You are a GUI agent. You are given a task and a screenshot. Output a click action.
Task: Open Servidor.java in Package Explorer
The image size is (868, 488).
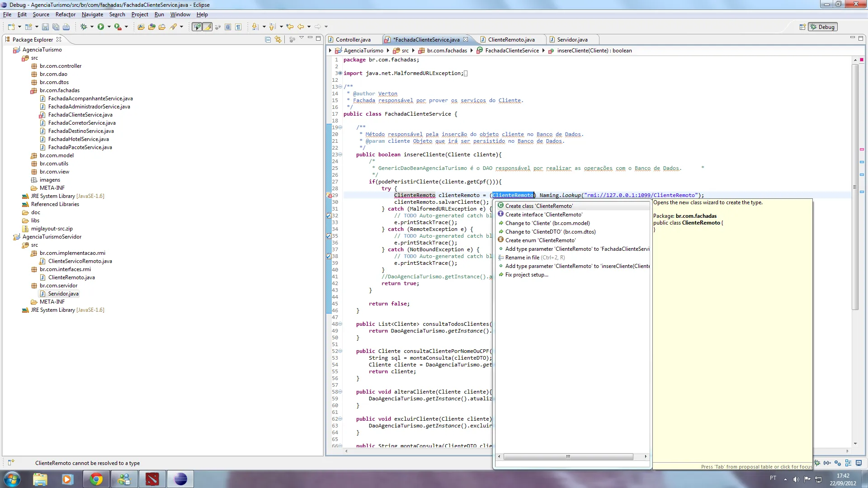point(63,294)
